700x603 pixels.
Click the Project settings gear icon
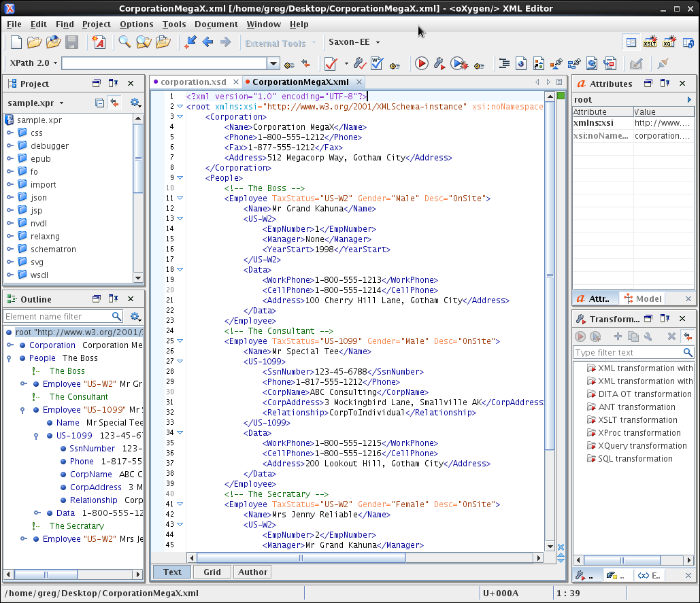[x=135, y=103]
